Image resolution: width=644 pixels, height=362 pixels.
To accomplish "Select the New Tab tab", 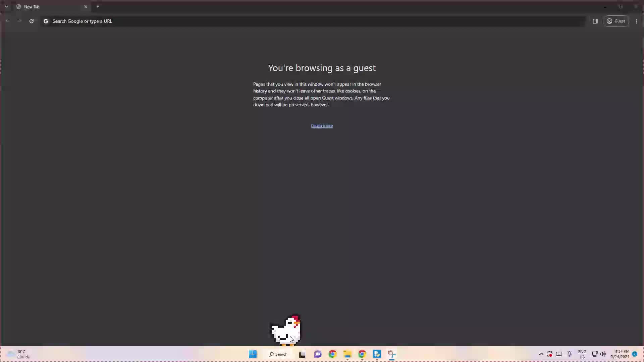I will [x=47, y=7].
